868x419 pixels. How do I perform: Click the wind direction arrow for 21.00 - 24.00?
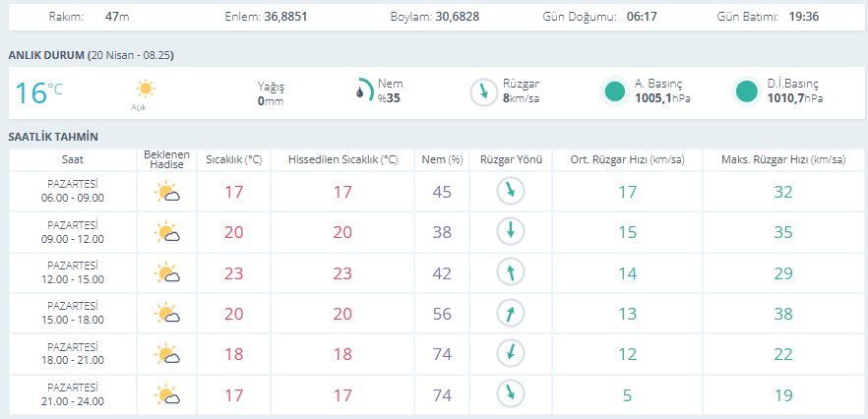(x=511, y=394)
